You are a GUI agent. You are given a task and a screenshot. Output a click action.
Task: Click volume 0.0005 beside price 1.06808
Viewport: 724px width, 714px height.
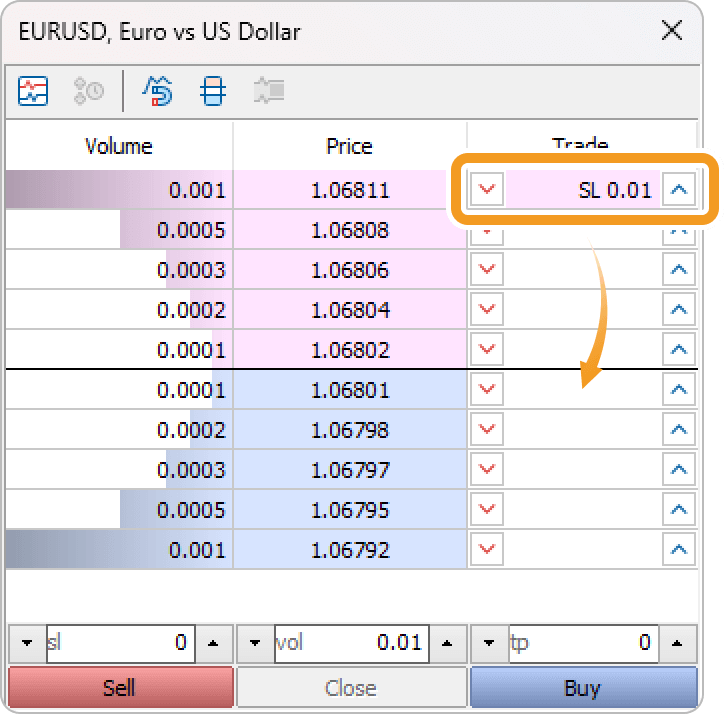point(119,230)
